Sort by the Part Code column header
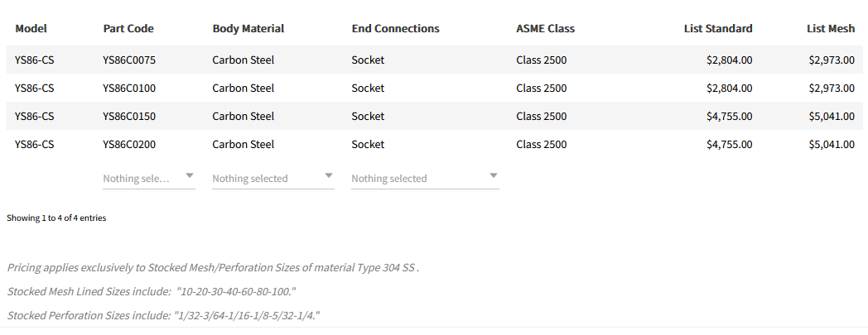868x335 pixels. (x=128, y=28)
